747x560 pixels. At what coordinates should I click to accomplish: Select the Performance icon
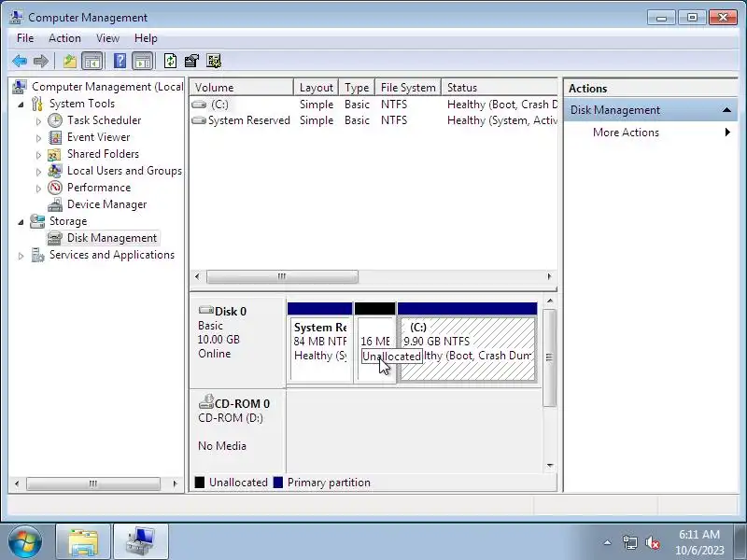(x=55, y=188)
